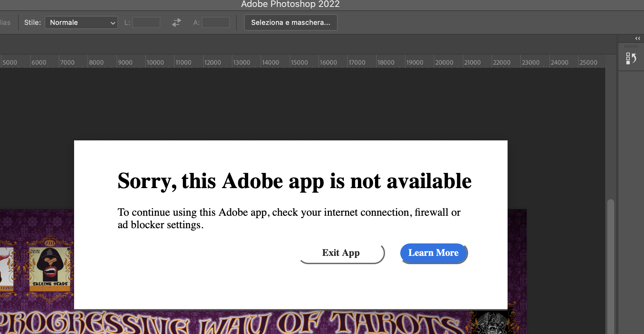Click the vertical canvas scrollbar

click(x=610, y=266)
